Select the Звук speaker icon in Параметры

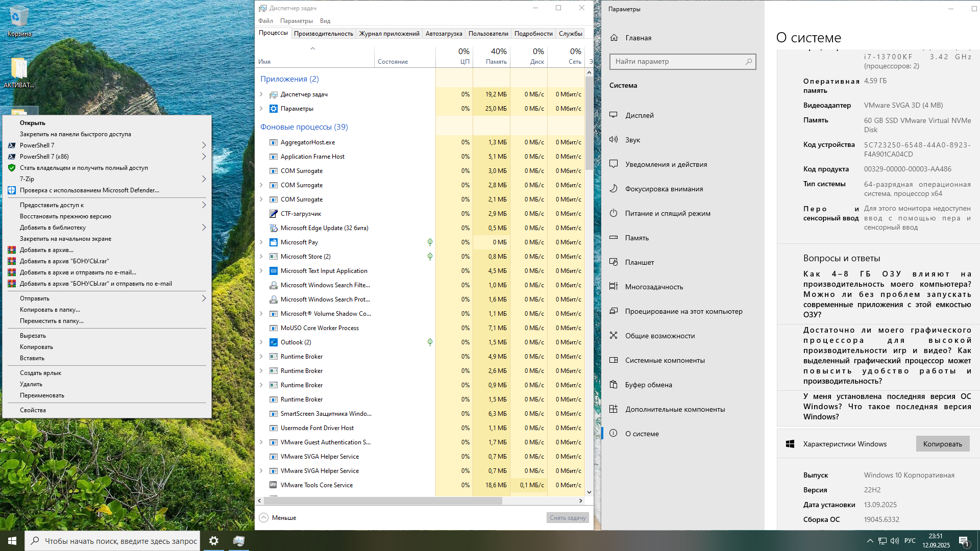point(614,139)
